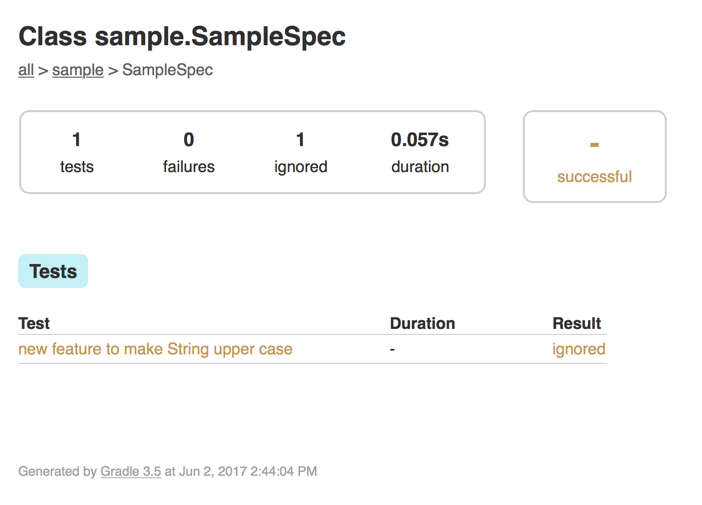Open the "sample" package breadcrumb link
This screenshot has height=505, width=702.
click(x=78, y=71)
